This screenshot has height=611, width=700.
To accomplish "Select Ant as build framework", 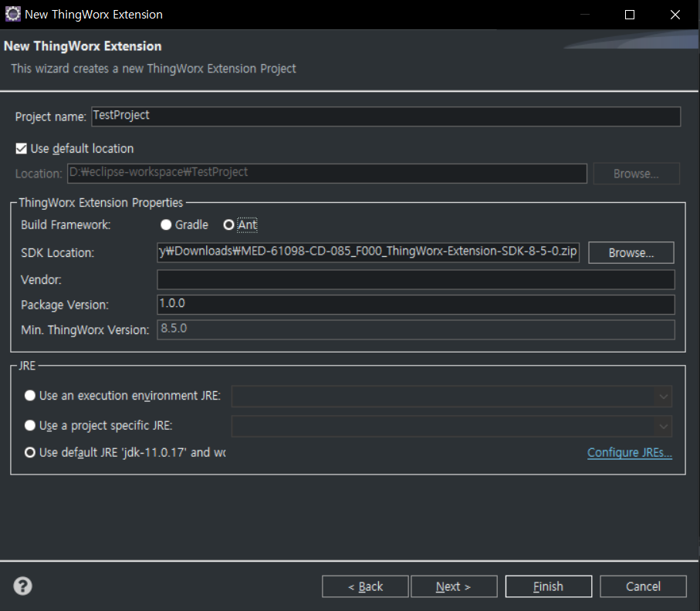I will point(228,224).
